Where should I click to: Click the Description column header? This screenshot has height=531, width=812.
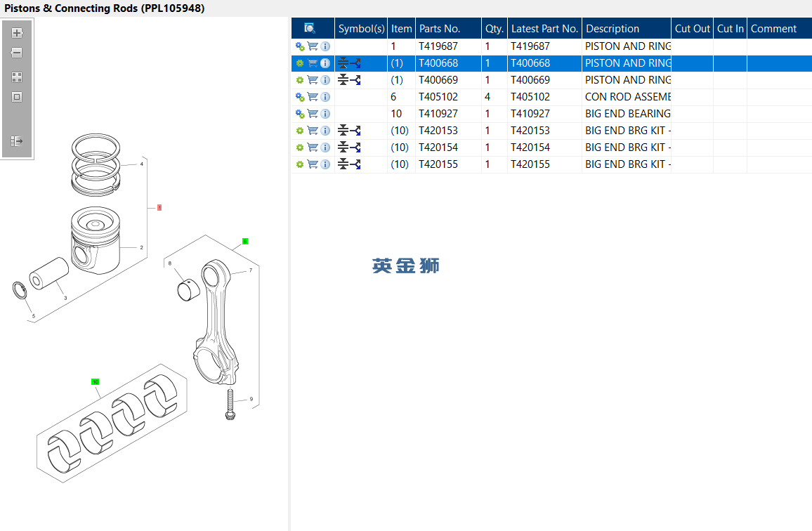(x=613, y=29)
